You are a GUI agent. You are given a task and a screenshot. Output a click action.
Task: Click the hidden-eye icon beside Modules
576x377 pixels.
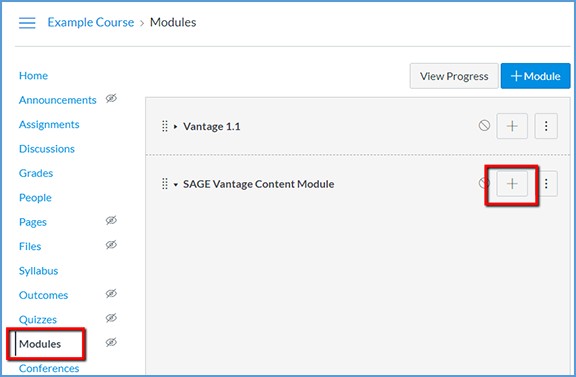111,342
